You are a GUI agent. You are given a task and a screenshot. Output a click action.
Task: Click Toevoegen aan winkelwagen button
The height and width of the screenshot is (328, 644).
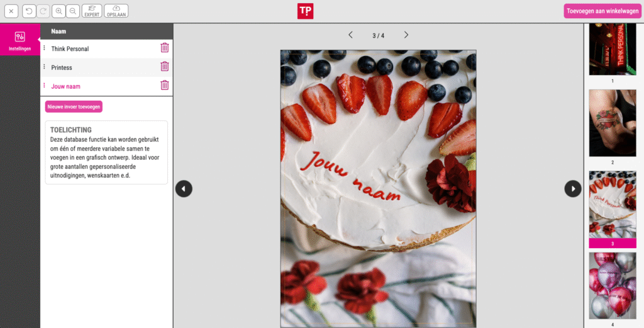point(602,11)
